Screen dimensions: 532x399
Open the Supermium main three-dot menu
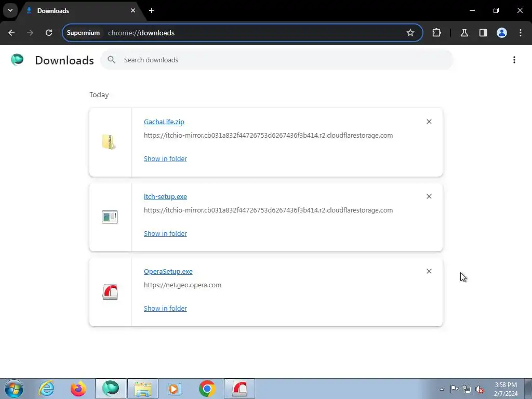coord(521,33)
